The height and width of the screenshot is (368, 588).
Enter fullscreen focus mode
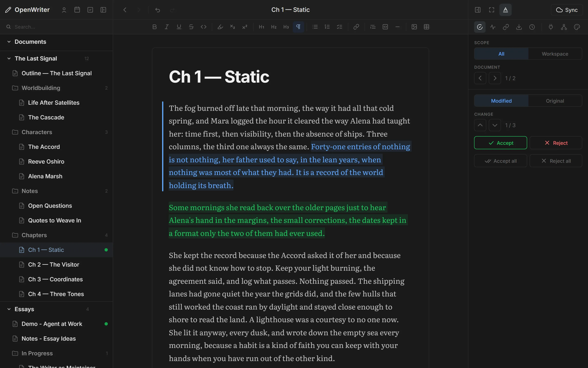(x=492, y=10)
